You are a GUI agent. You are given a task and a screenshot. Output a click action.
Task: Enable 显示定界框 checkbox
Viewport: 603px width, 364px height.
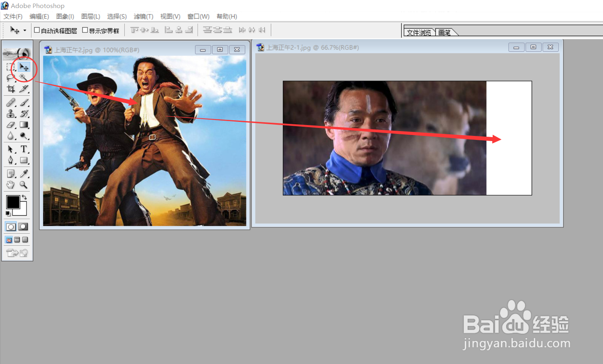coord(85,30)
